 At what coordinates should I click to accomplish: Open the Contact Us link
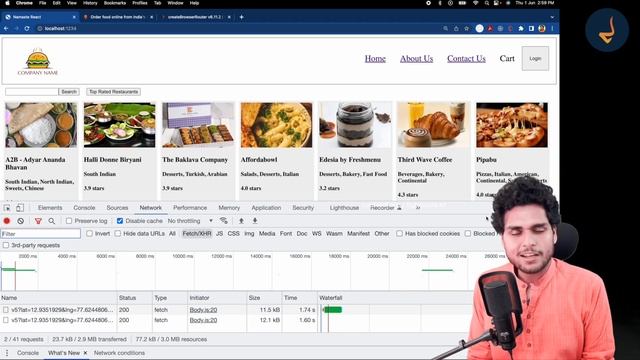tap(466, 58)
